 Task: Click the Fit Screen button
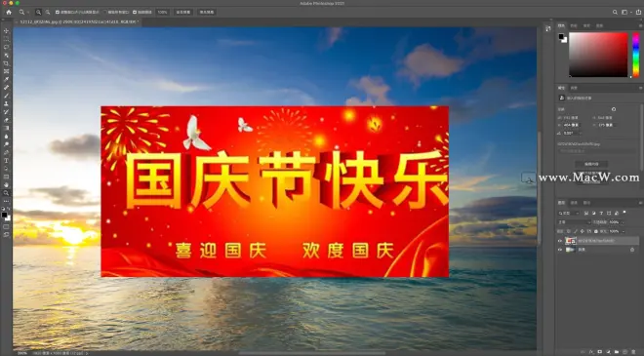183,13
